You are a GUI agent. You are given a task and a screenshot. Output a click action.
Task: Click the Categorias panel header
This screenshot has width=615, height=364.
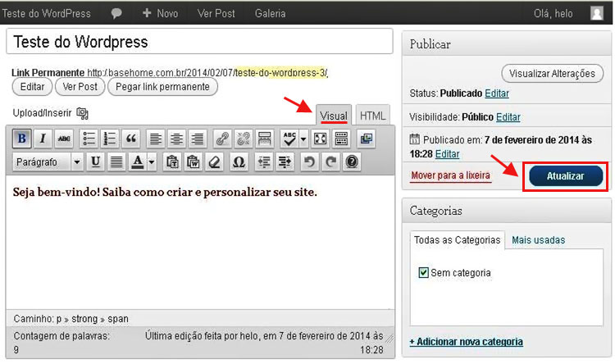(507, 211)
